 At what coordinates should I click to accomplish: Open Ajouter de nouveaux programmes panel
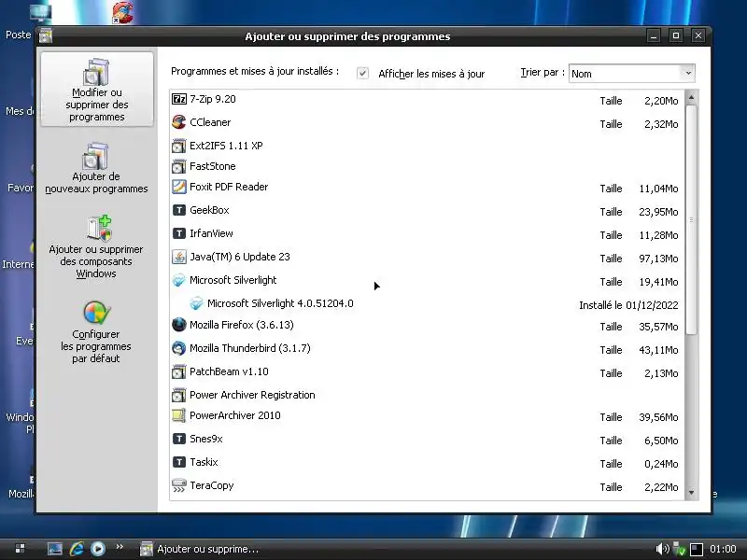point(96,169)
